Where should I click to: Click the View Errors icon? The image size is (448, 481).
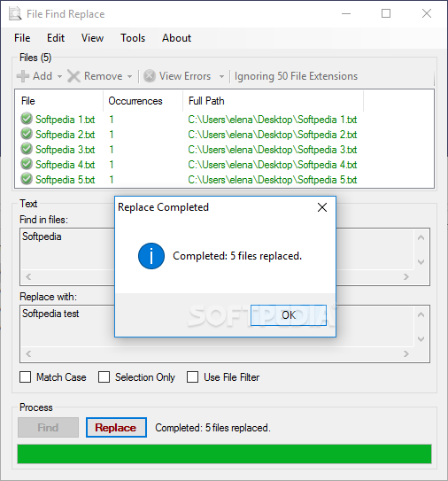click(150, 76)
